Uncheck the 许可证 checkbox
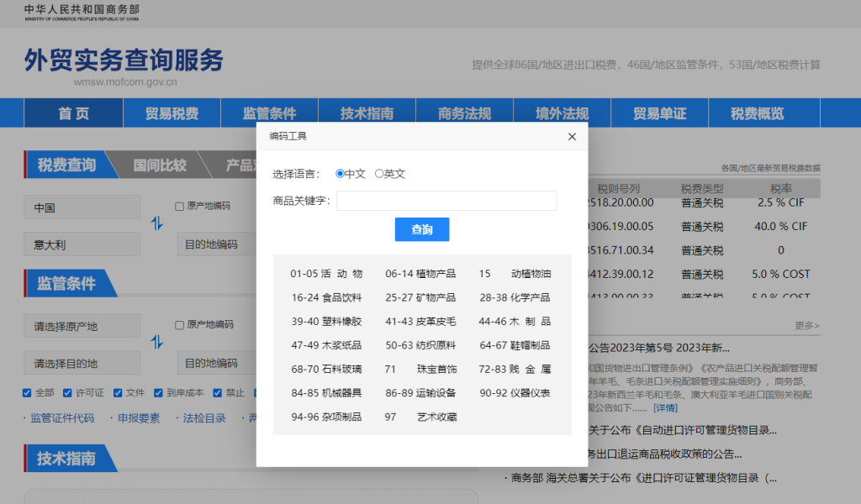 [x=67, y=392]
